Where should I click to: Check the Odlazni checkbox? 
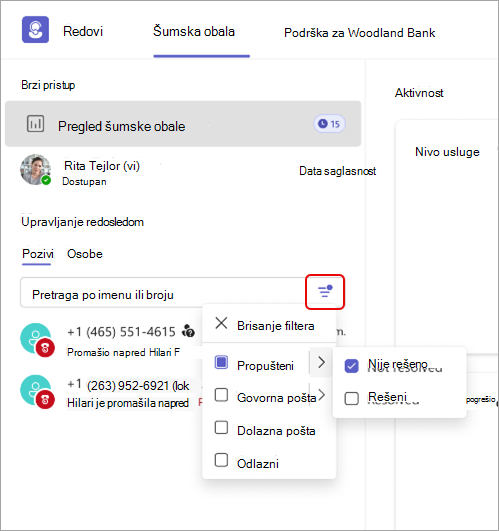(221, 460)
